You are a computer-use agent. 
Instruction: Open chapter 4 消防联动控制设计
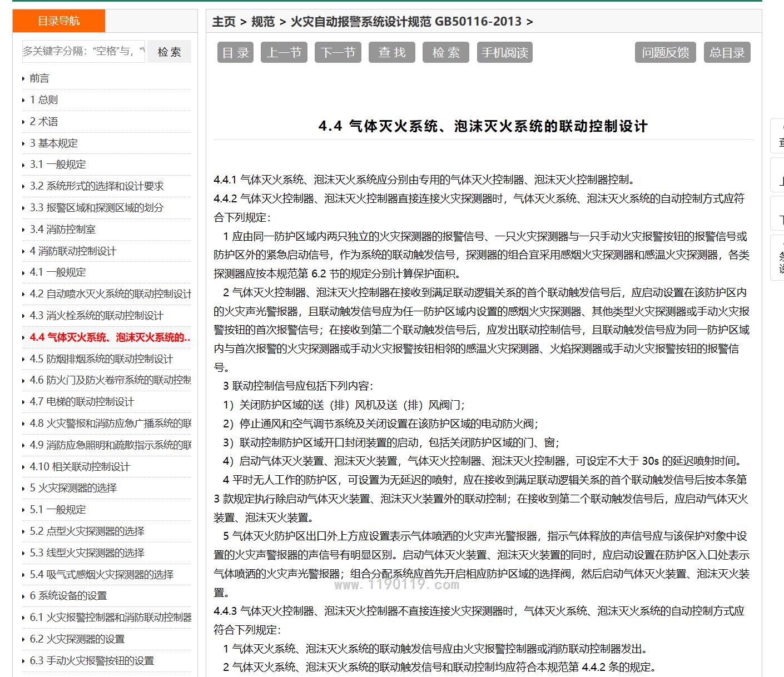pos(73,251)
